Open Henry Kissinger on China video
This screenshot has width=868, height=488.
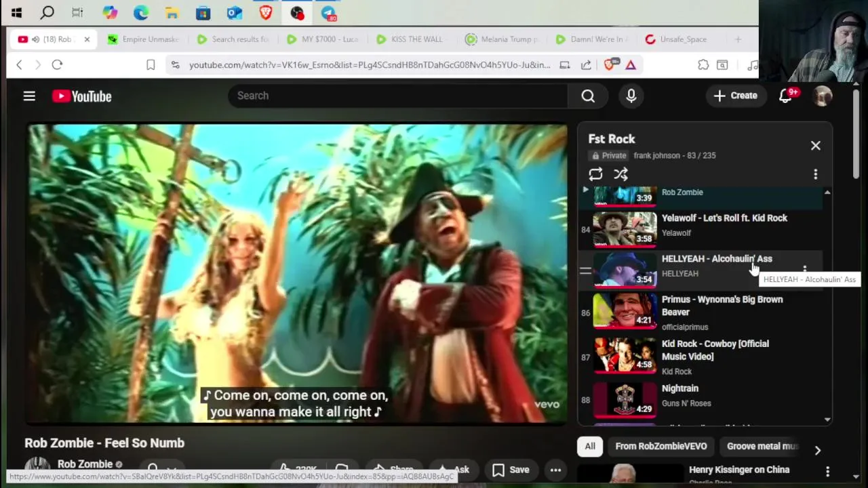(x=739, y=470)
